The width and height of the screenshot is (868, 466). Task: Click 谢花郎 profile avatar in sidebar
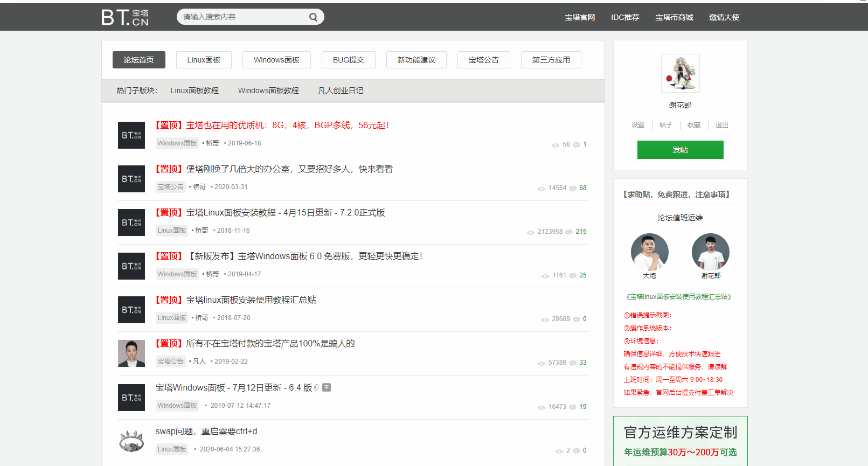(680, 73)
